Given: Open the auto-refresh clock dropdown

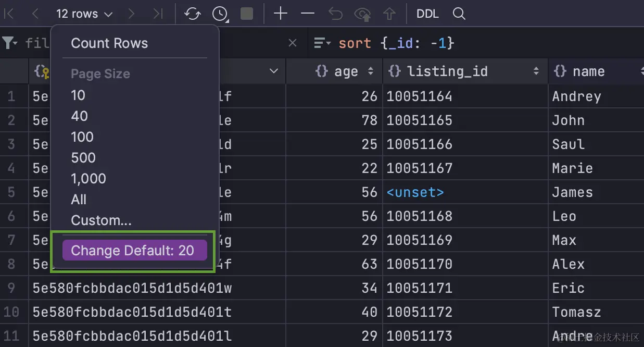Looking at the screenshot, I should point(220,15).
